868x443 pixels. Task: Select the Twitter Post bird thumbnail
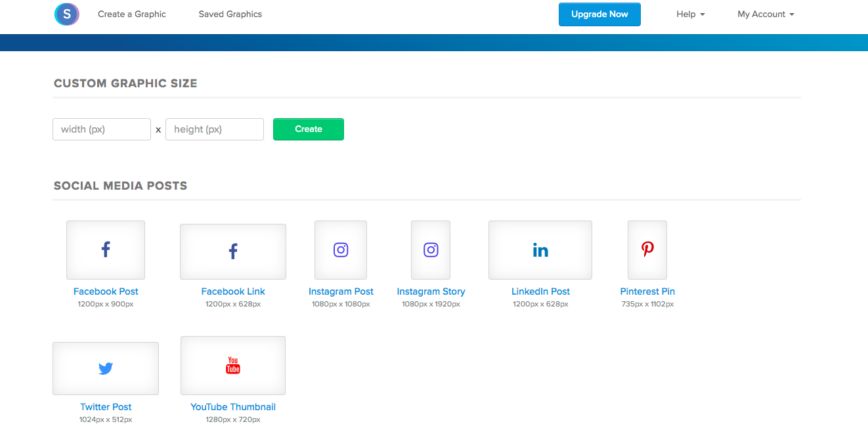click(x=106, y=368)
